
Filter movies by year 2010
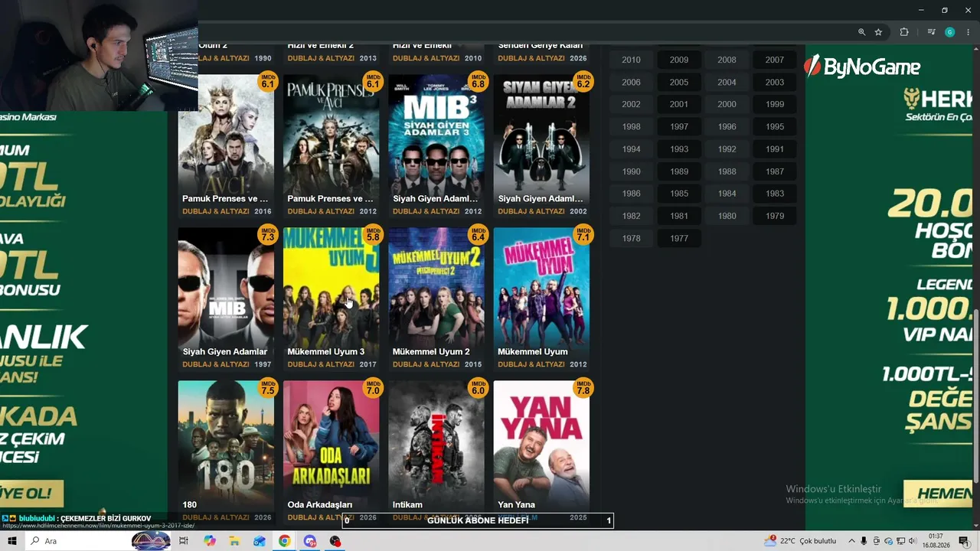tap(632, 60)
